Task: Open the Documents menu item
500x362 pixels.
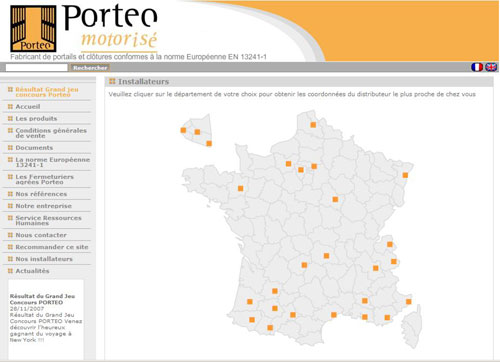Action: click(x=34, y=148)
